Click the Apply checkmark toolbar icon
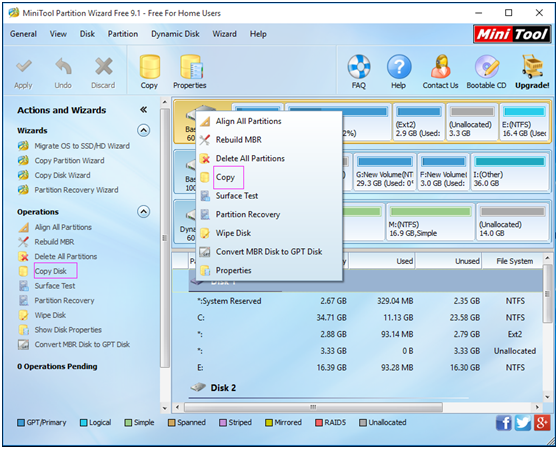The width and height of the screenshot is (558, 449). [x=23, y=67]
